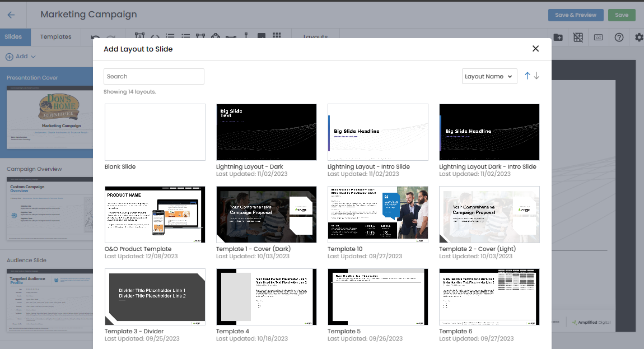Click the keyboard shortcuts icon

pos(599,37)
